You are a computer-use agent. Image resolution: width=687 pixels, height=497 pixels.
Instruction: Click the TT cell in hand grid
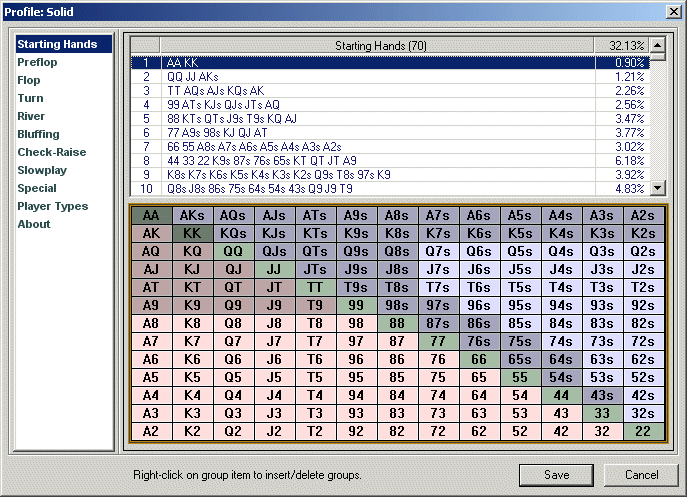pyautogui.click(x=315, y=288)
